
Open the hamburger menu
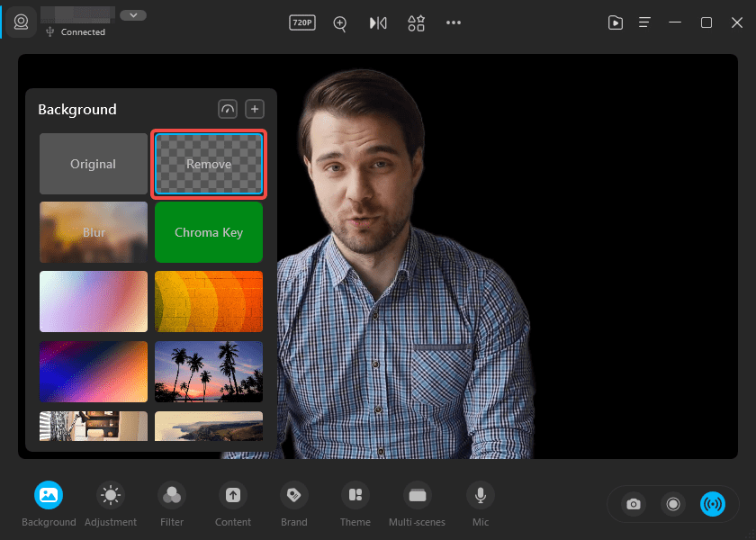pos(643,22)
